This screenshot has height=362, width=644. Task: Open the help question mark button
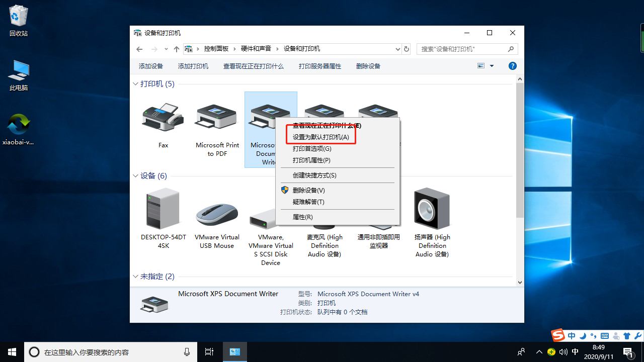tap(513, 66)
